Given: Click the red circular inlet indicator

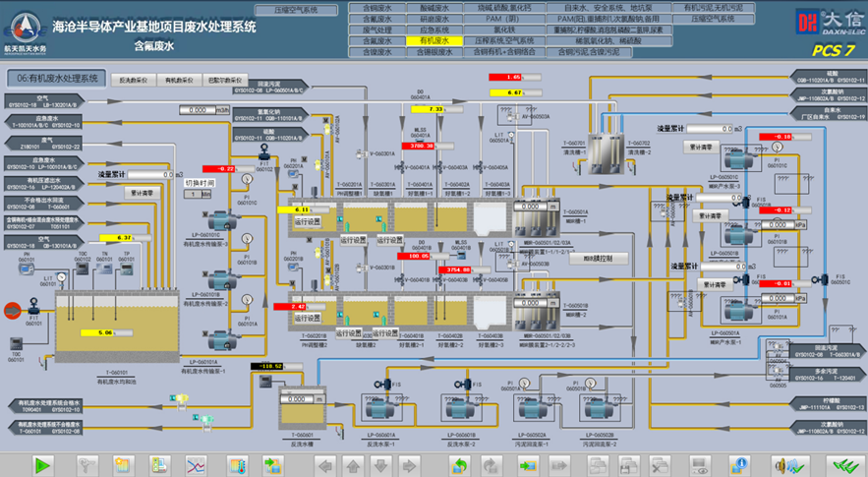Looking at the screenshot, I should tap(12, 311).
